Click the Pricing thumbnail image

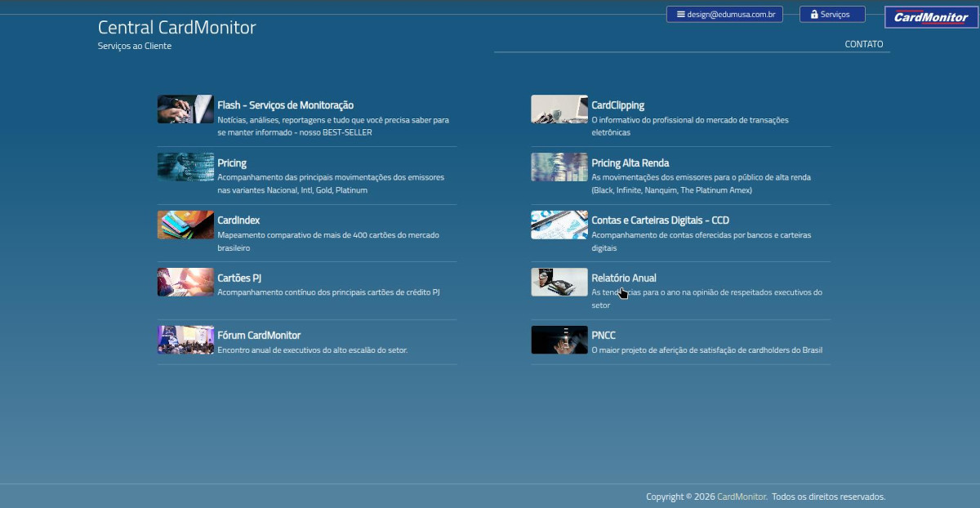[185, 167]
